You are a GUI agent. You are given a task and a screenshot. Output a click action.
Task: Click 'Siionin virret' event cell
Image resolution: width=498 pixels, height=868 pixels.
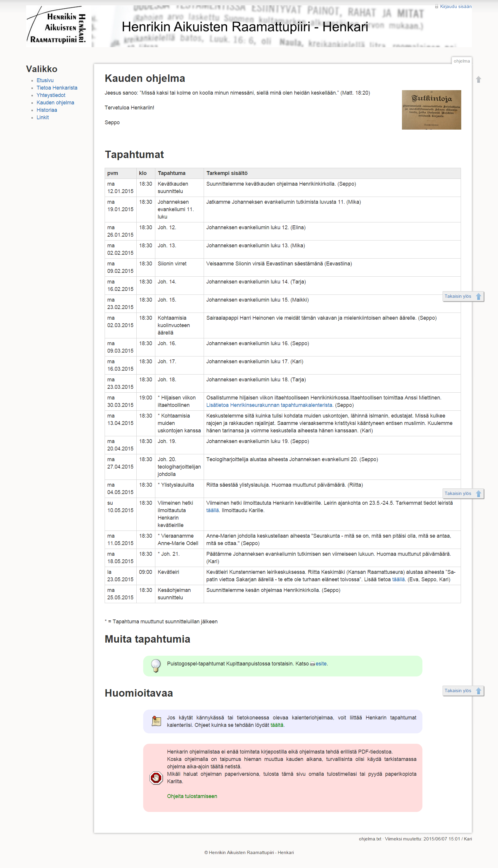(179, 267)
